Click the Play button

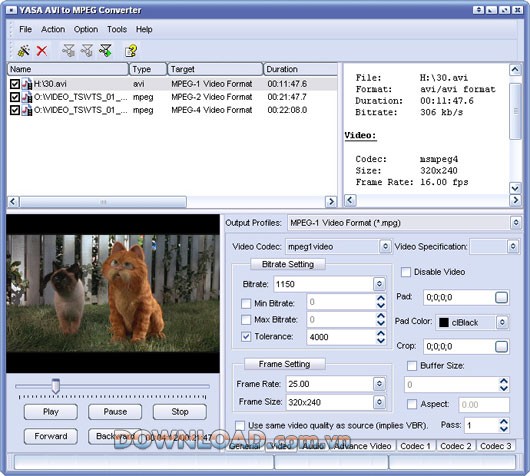pos(51,412)
